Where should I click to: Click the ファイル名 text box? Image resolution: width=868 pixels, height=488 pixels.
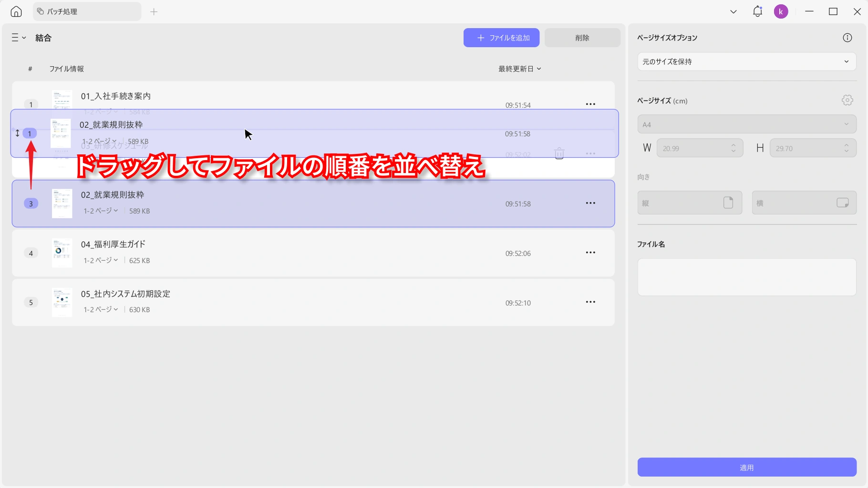click(x=747, y=277)
